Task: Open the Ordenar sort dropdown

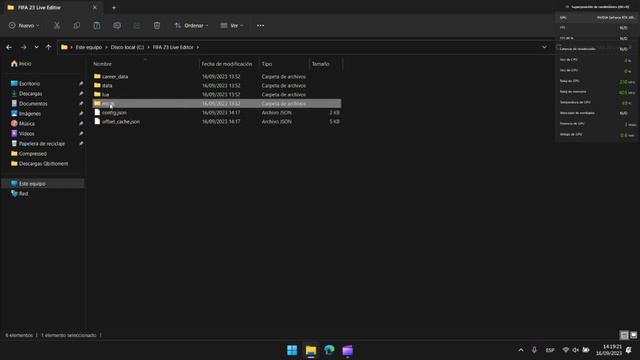Action: (x=191, y=25)
